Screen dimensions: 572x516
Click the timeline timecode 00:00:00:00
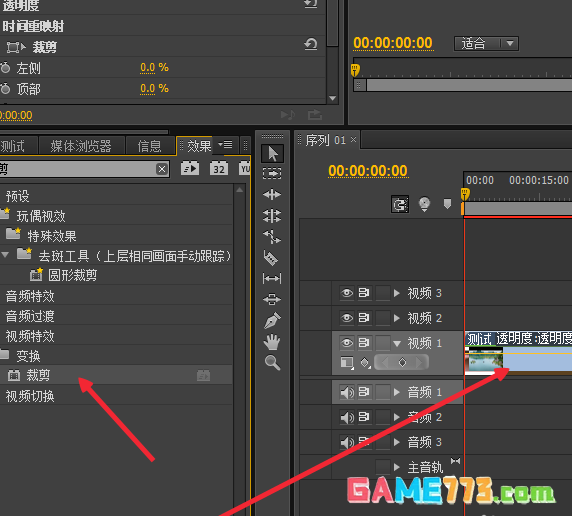pos(368,171)
